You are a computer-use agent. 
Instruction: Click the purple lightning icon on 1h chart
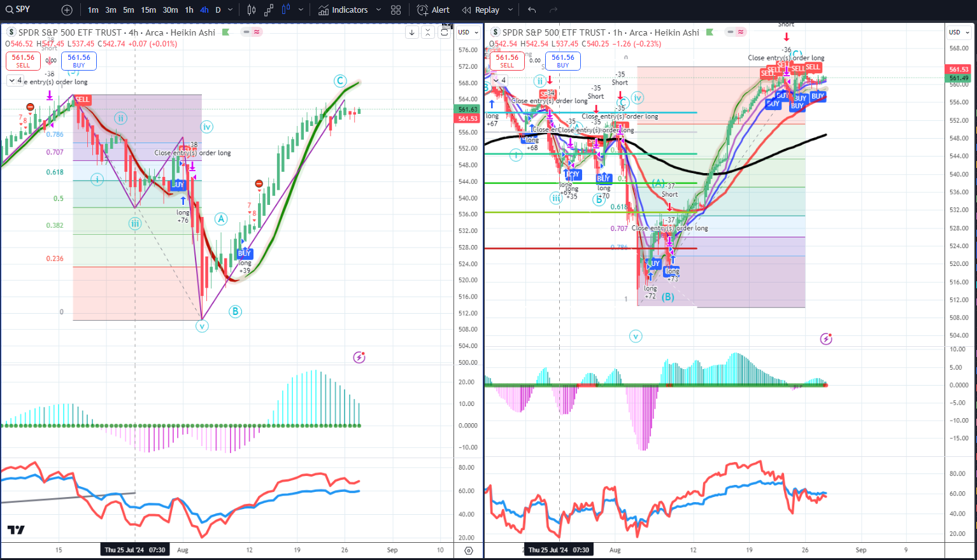pyautogui.click(x=826, y=339)
